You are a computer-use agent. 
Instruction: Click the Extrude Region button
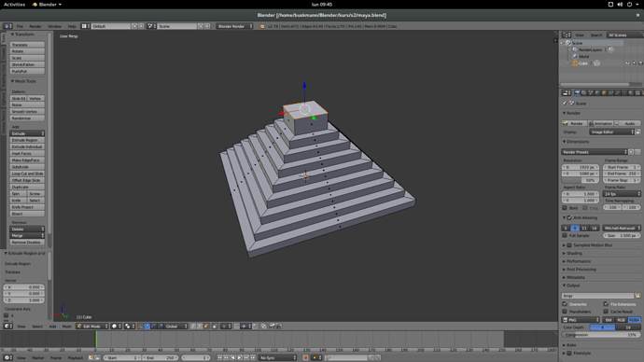pyautogui.click(x=27, y=140)
